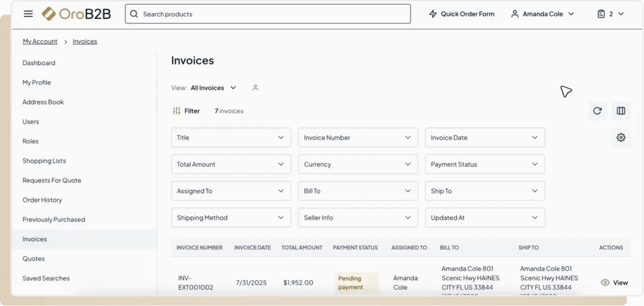Open the Total Amount filter dropdown

(x=231, y=164)
